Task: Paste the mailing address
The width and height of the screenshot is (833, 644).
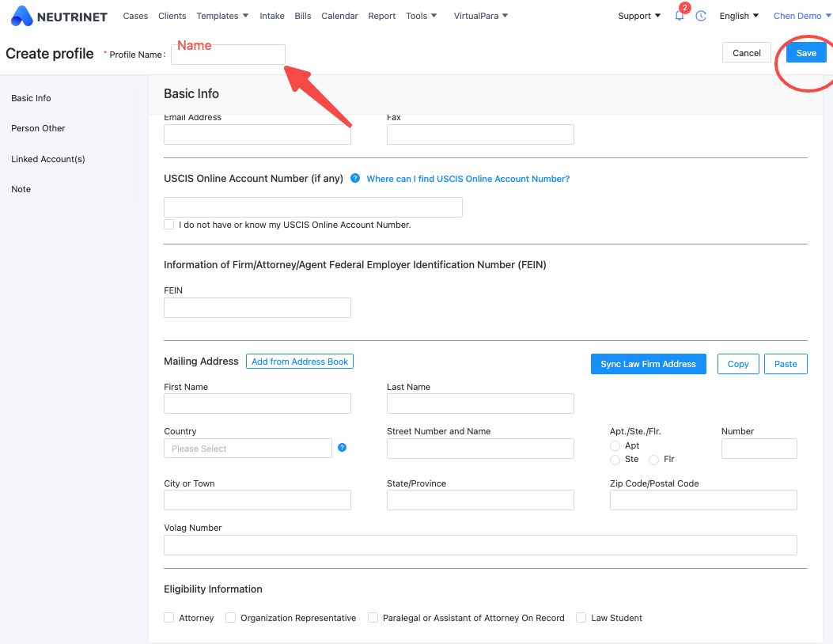Action: pos(786,364)
